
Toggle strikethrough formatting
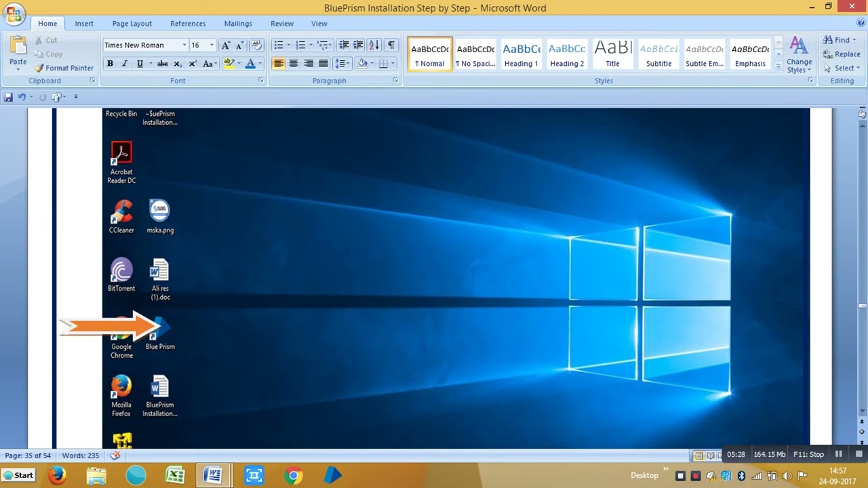click(x=162, y=63)
